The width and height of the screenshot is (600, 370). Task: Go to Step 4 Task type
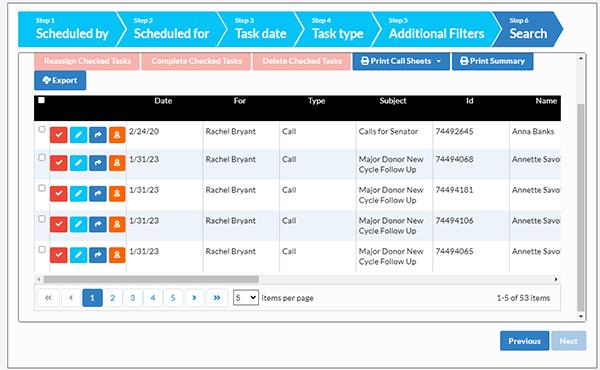click(x=337, y=29)
